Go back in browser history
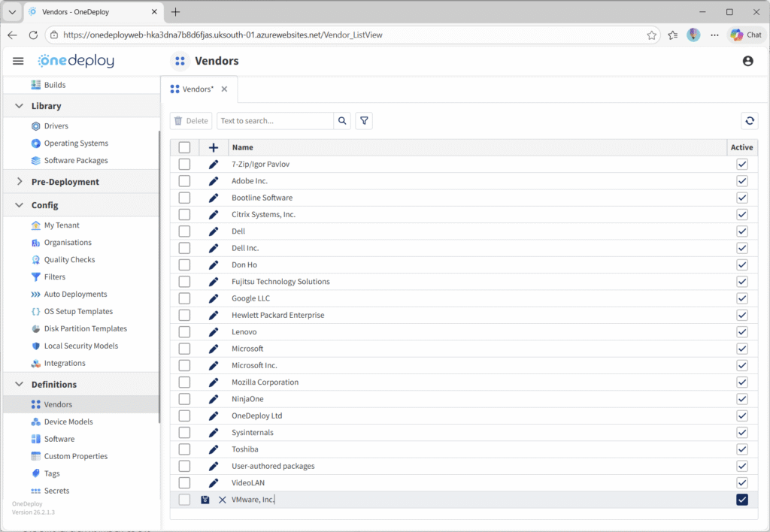 pyautogui.click(x=12, y=35)
